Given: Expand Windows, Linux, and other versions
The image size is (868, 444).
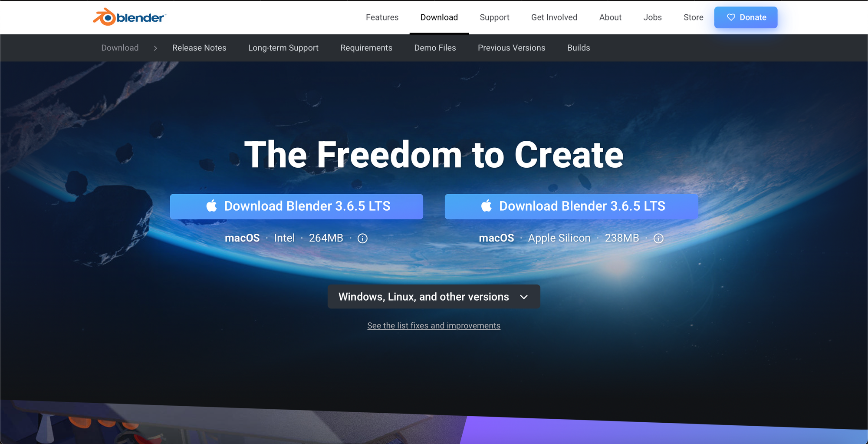Looking at the screenshot, I should [434, 297].
